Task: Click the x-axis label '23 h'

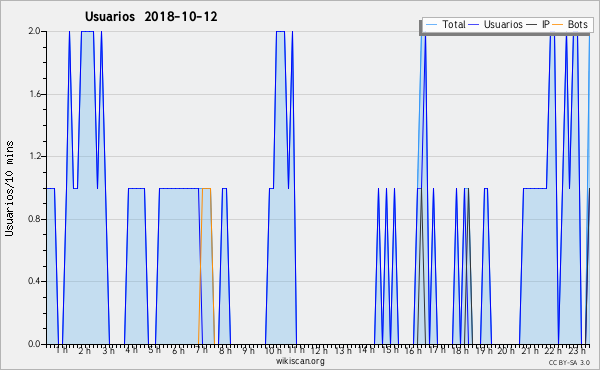Action: click(577, 350)
